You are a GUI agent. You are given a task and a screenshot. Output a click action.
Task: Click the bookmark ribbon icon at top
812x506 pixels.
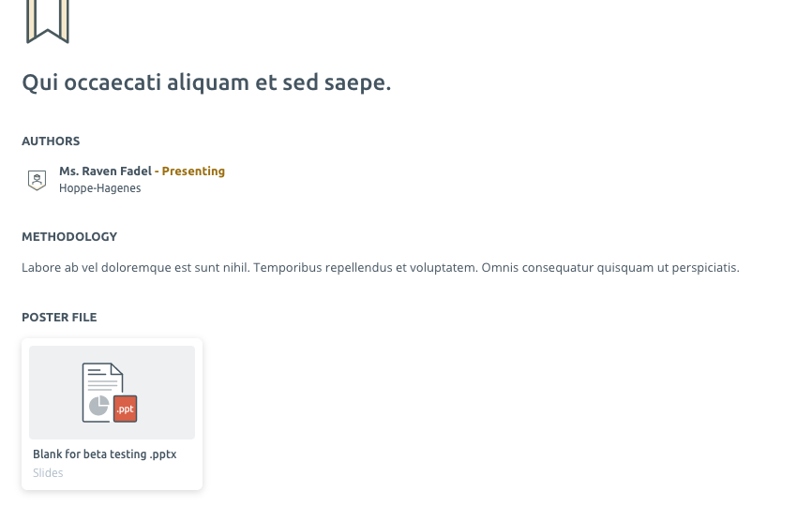click(47, 21)
